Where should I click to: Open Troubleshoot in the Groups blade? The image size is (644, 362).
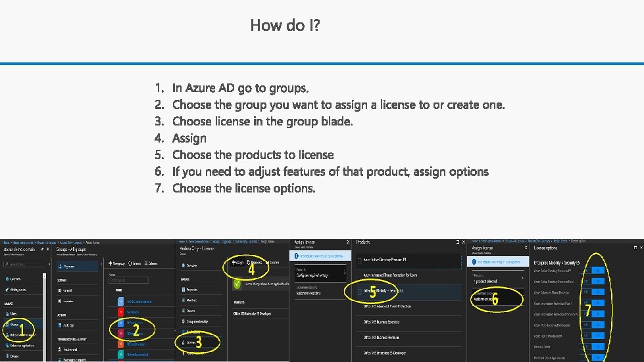click(68, 350)
